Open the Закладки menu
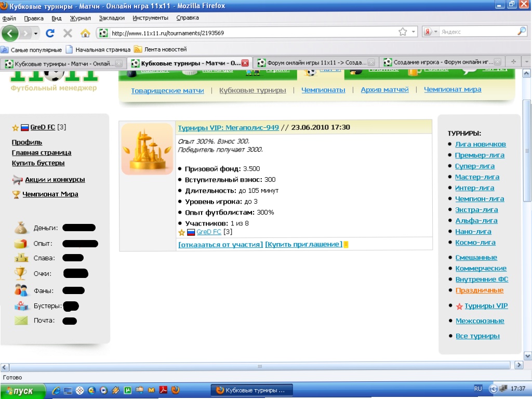Viewport: 532px width, 399px height. pyautogui.click(x=111, y=18)
